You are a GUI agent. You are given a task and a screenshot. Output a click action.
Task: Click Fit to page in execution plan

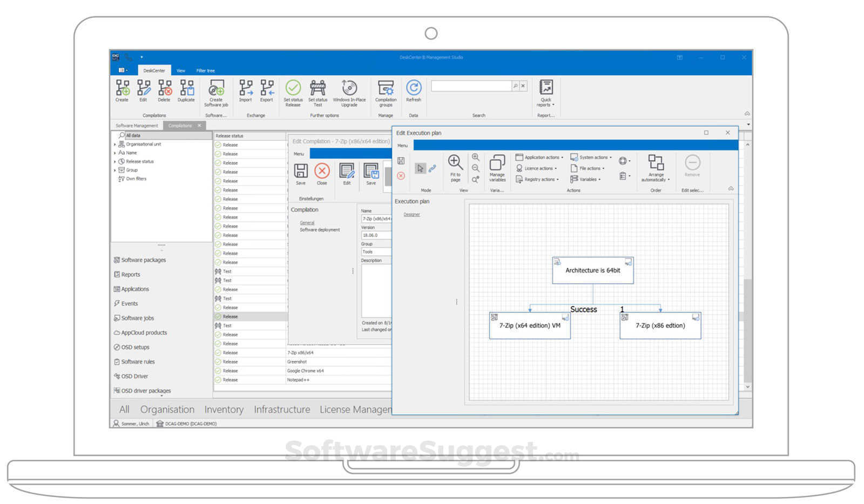click(455, 168)
